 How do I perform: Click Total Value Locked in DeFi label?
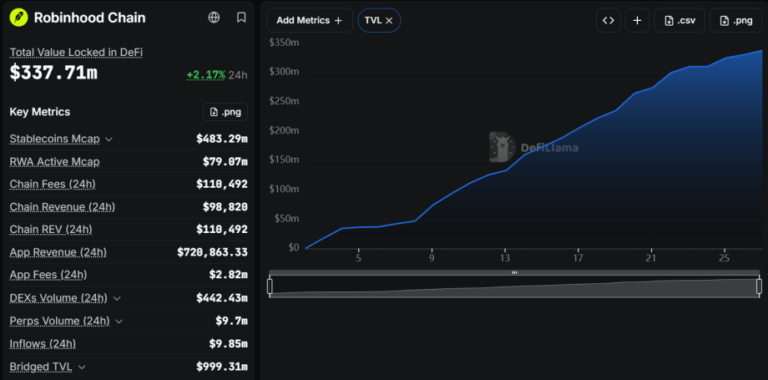tap(76, 52)
